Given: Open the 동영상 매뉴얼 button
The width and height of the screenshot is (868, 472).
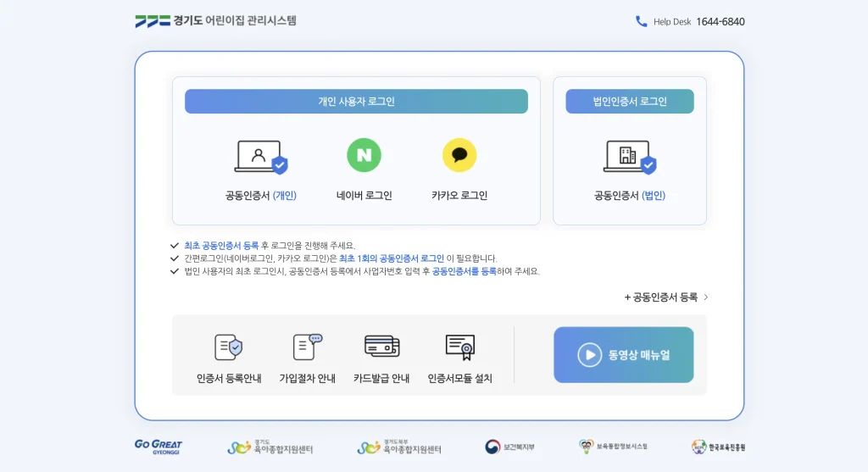Looking at the screenshot, I should pos(623,355).
